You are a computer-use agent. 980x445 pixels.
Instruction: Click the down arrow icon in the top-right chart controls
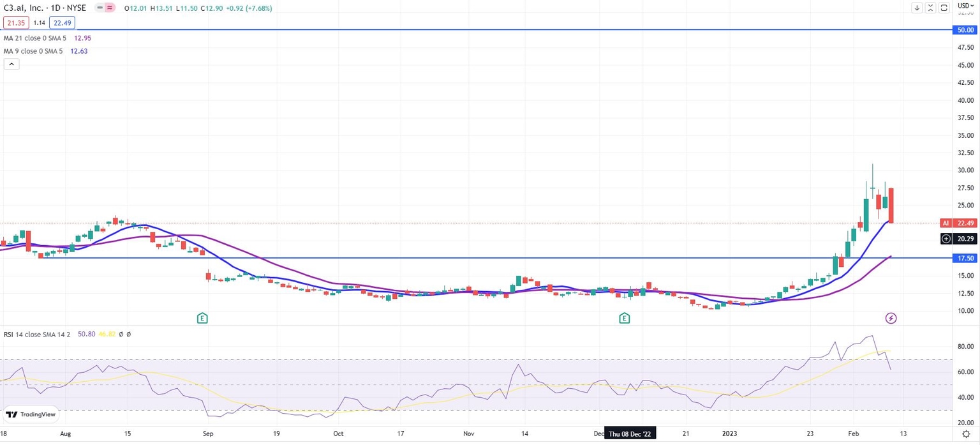(x=917, y=8)
